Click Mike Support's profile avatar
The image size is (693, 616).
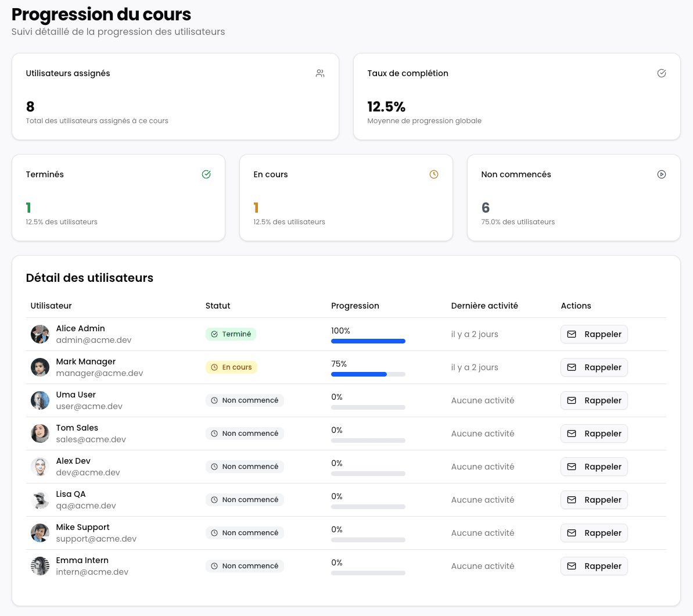pyautogui.click(x=40, y=533)
